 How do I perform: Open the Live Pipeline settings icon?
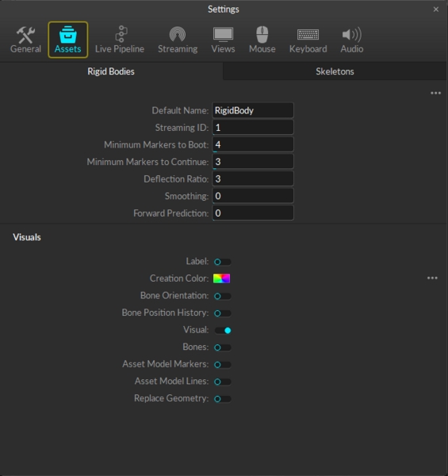click(121, 33)
